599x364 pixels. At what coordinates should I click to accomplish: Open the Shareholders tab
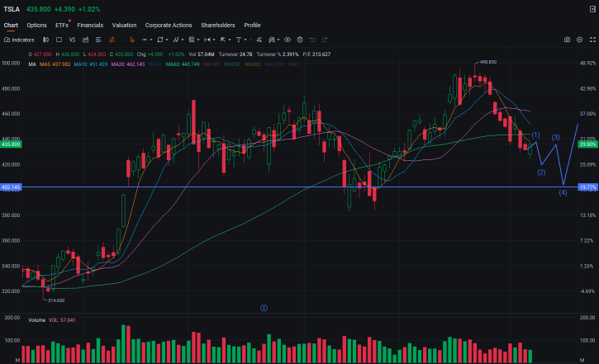pyautogui.click(x=218, y=26)
